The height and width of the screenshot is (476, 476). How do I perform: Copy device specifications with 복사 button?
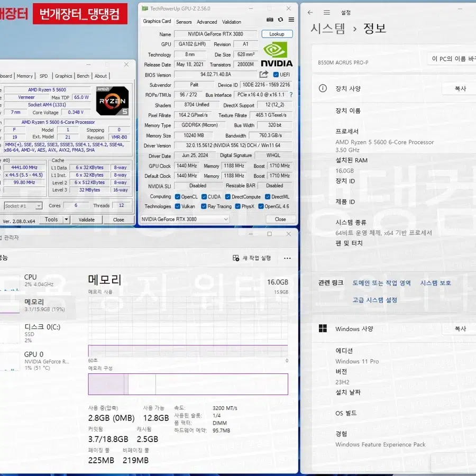[459, 89]
